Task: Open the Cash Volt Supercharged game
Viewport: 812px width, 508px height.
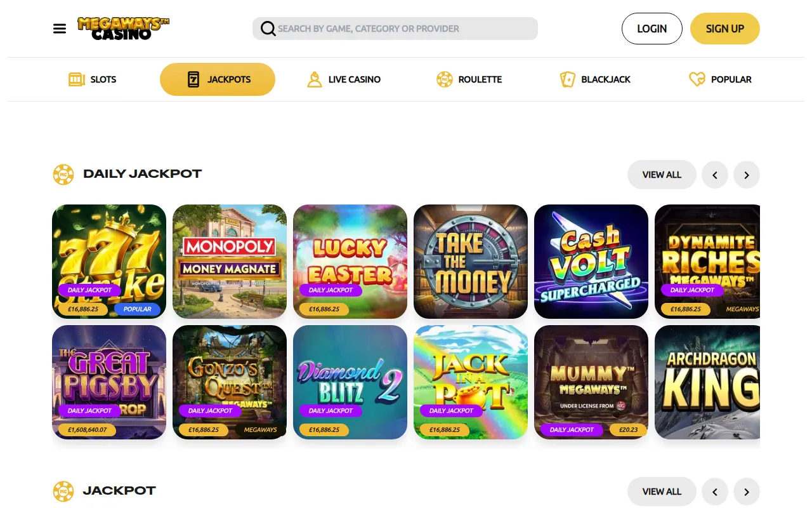Action: tap(591, 262)
